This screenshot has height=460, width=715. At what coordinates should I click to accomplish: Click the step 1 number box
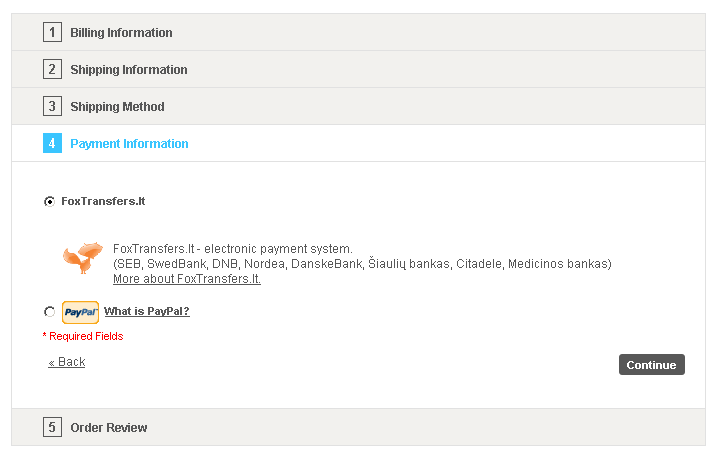point(52,32)
